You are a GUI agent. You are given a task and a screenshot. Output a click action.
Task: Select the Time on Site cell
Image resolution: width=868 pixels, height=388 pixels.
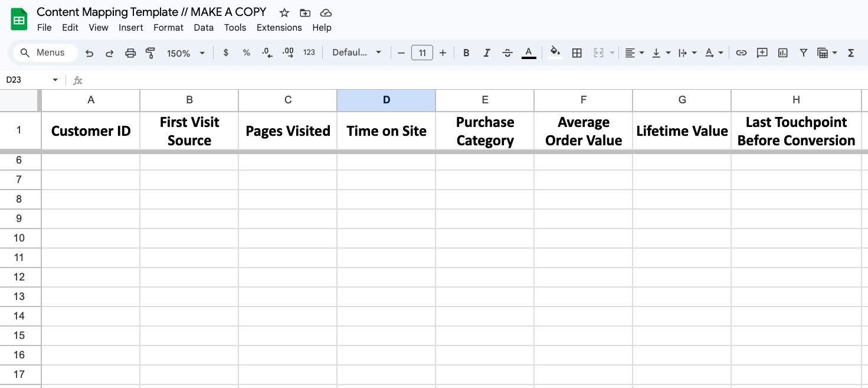[386, 131]
